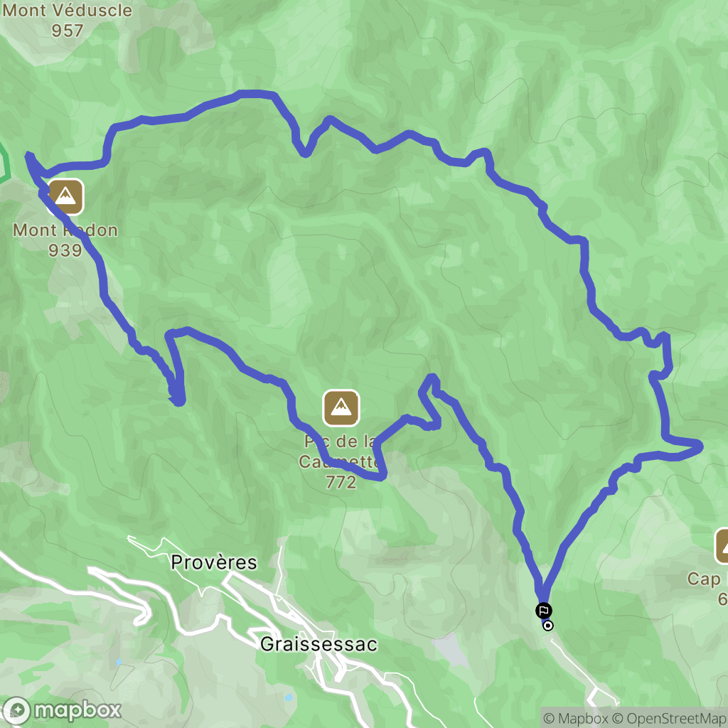Click the Mapbox logo compass icon
The image size is (728, 728).
(x=17, y=710)
